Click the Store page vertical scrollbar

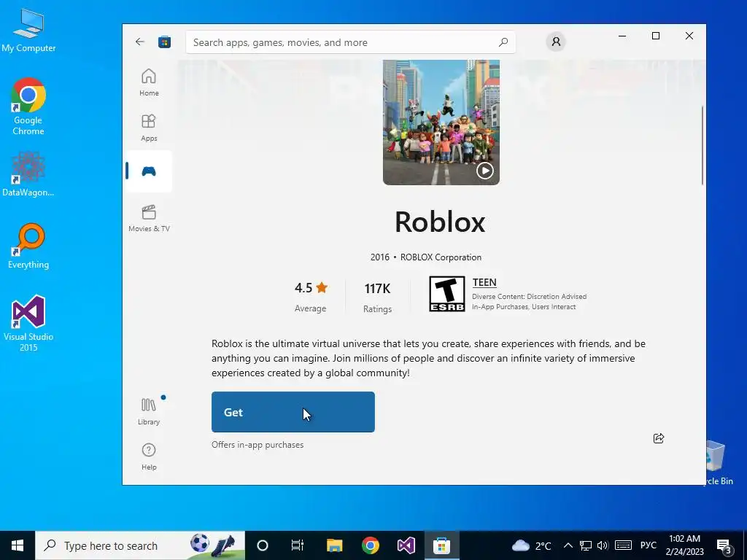tap(703, 145)
